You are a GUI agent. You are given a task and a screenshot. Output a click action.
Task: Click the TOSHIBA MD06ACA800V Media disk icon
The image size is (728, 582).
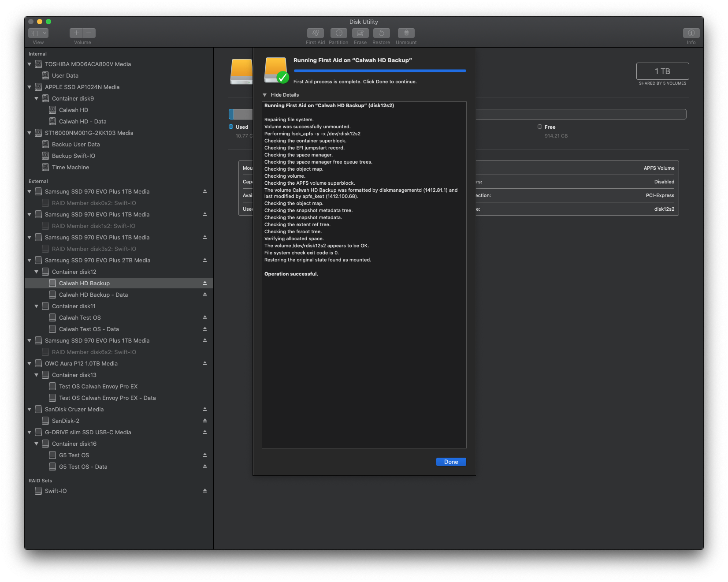38,64
